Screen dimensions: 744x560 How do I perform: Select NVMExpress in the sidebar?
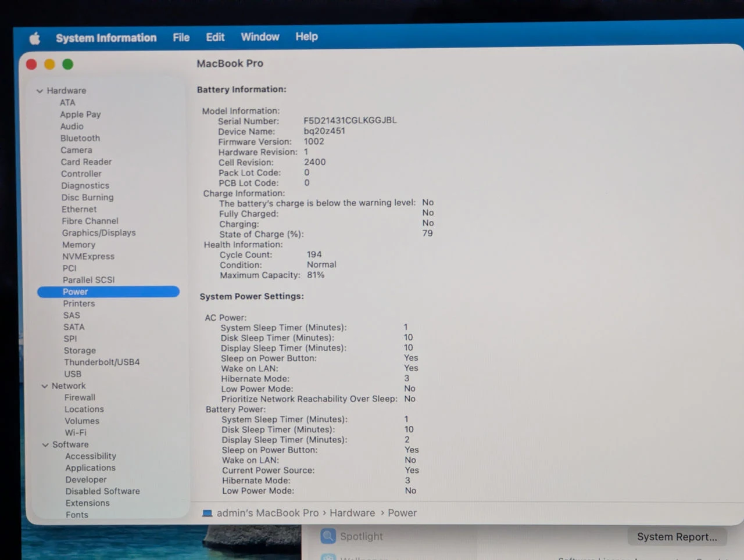coord(88,256)
